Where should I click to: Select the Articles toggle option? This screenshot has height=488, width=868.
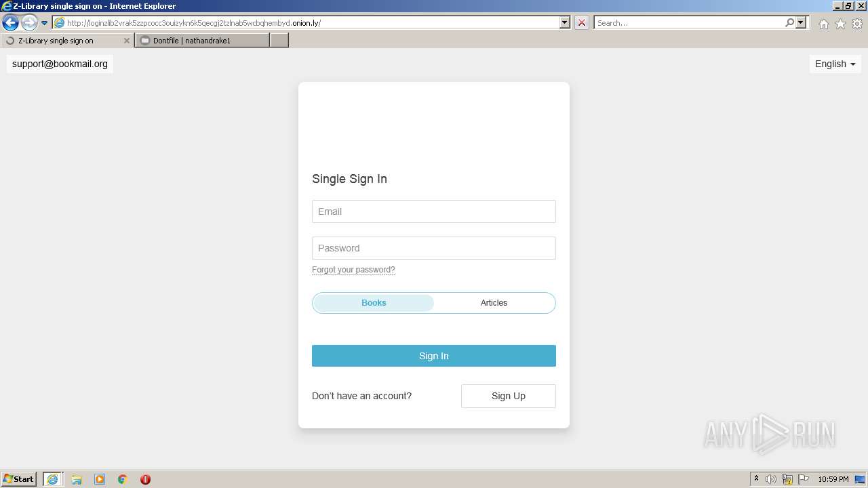(494, 303)
